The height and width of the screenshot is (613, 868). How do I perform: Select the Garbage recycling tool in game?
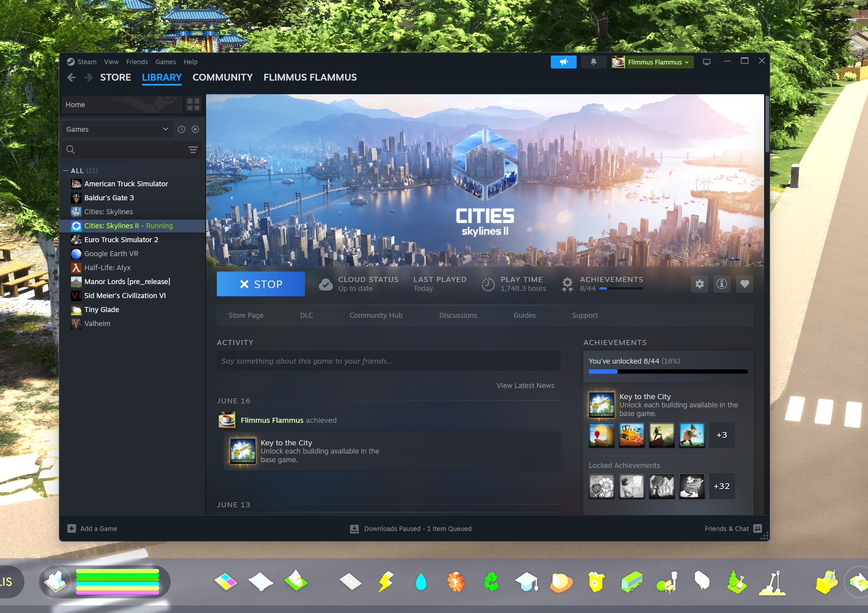(x=491, y=582)
